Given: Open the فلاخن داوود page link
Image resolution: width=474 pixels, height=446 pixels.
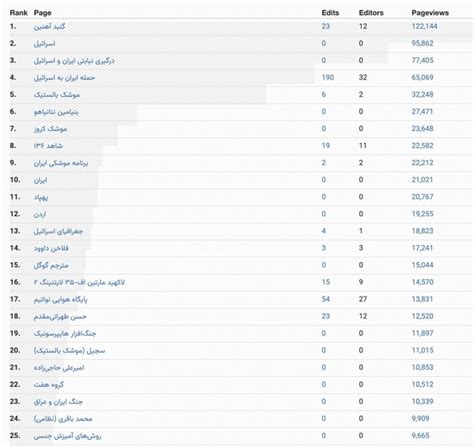Looking at the screenshot, I should (x=51, y=248).
